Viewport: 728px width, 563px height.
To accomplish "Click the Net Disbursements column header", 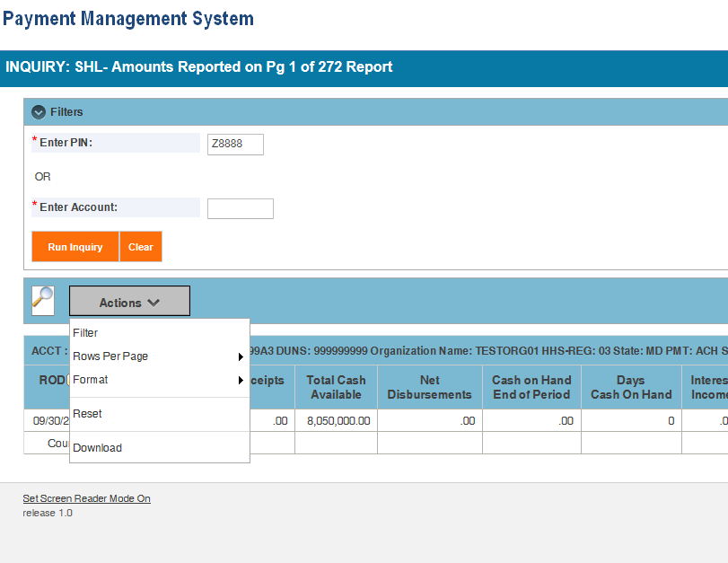I will pos(429,387).
